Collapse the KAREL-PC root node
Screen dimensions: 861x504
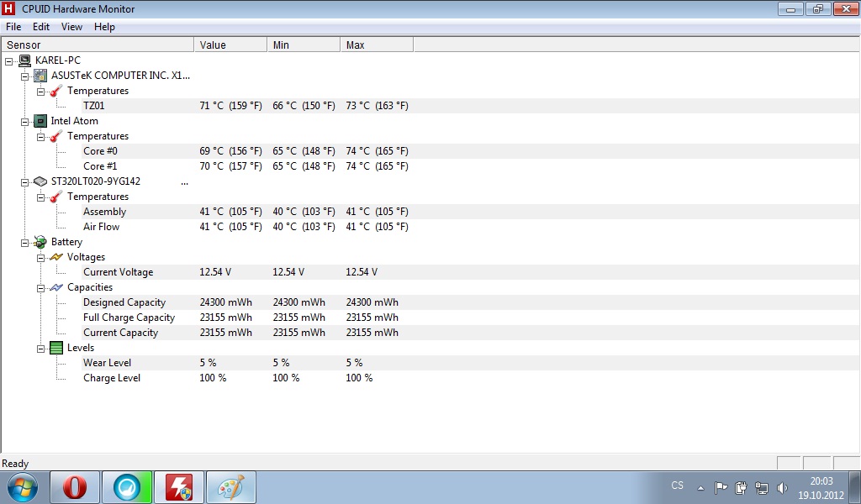pyautogui.click(x=8, y=61)
